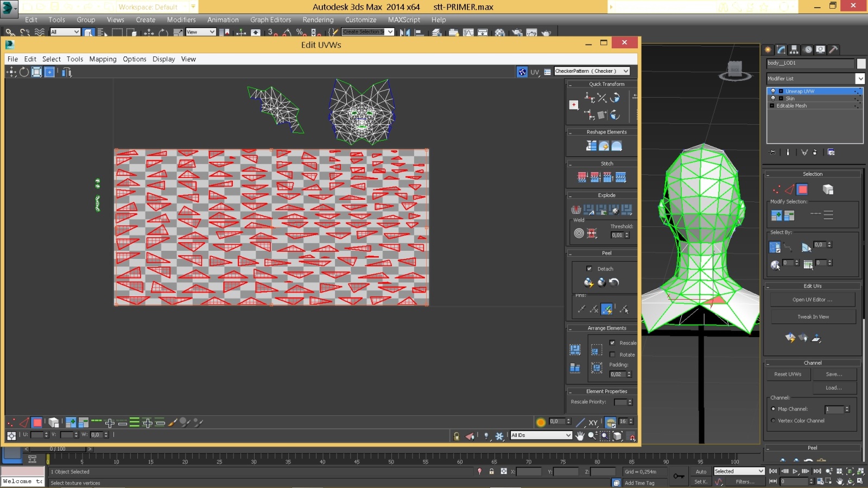Click the Open UV Editor button
Viewport: 868px width, 488px height.
point(813,300)
